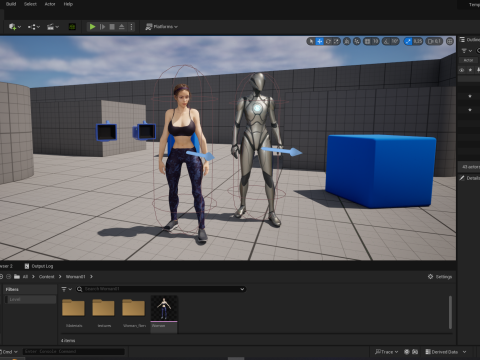Click viewport layout maximize icon
Screen dimensions: 480x360
pos(450,41)
